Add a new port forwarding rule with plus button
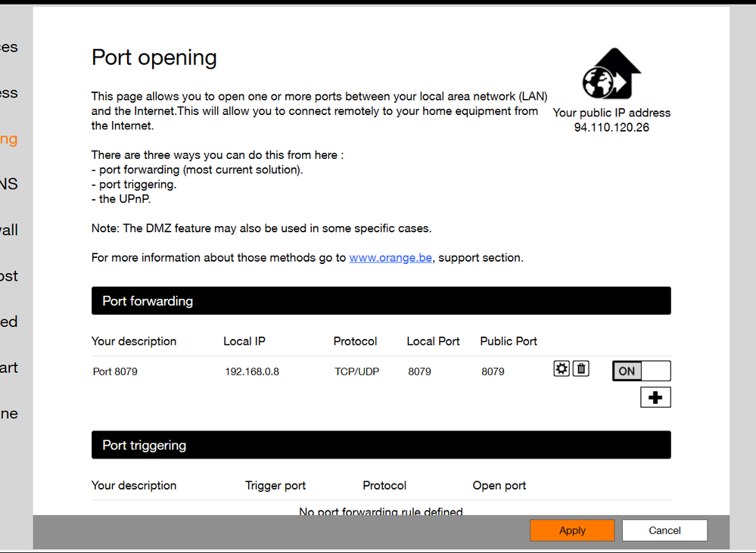Viewport: 756px width, 553px height. pyautogui.click(x=655, y=397)
